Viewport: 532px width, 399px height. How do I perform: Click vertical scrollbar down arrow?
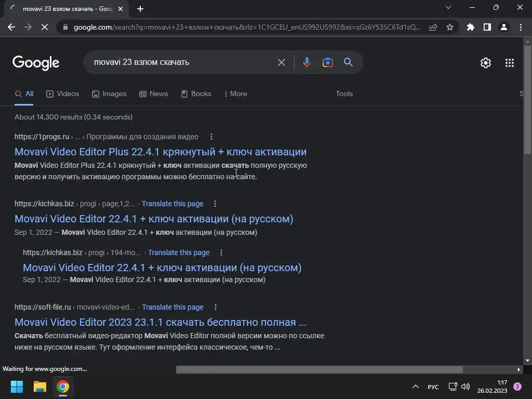coord(527,361)
